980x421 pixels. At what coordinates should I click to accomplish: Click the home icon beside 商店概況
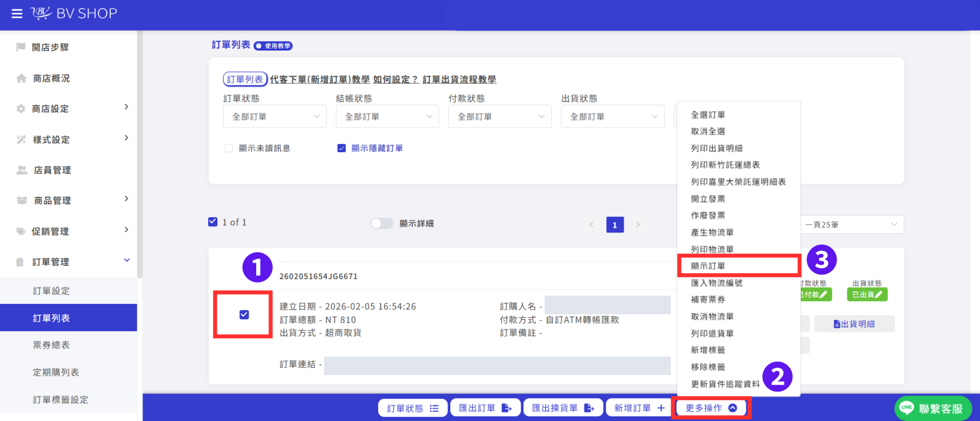[x=21, y=78]
